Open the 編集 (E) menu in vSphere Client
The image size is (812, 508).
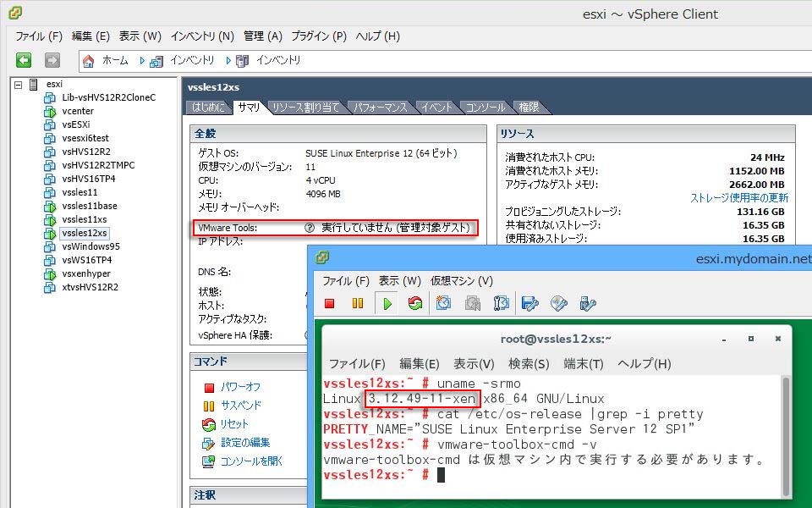click(91, 36)
